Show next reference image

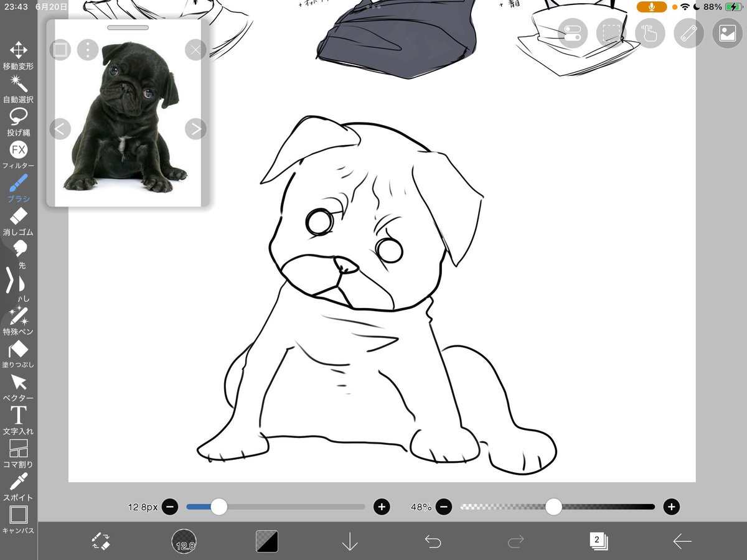click(195, 129)
